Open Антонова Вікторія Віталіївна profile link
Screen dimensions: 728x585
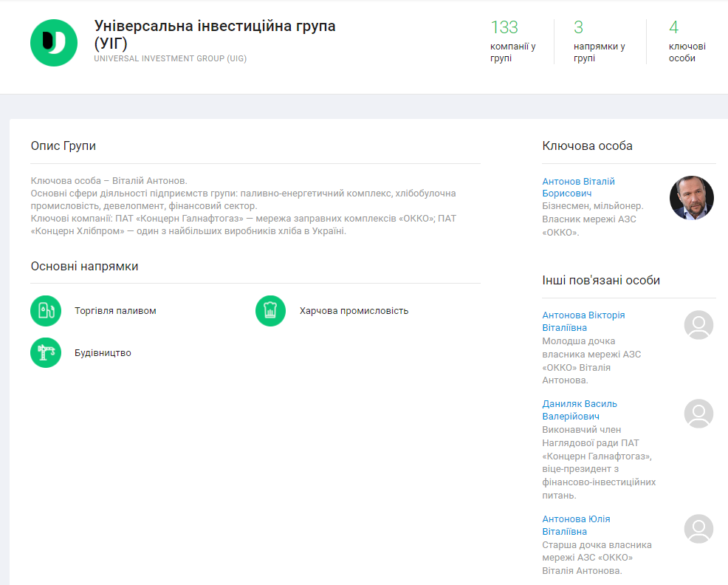pos(583,321)
